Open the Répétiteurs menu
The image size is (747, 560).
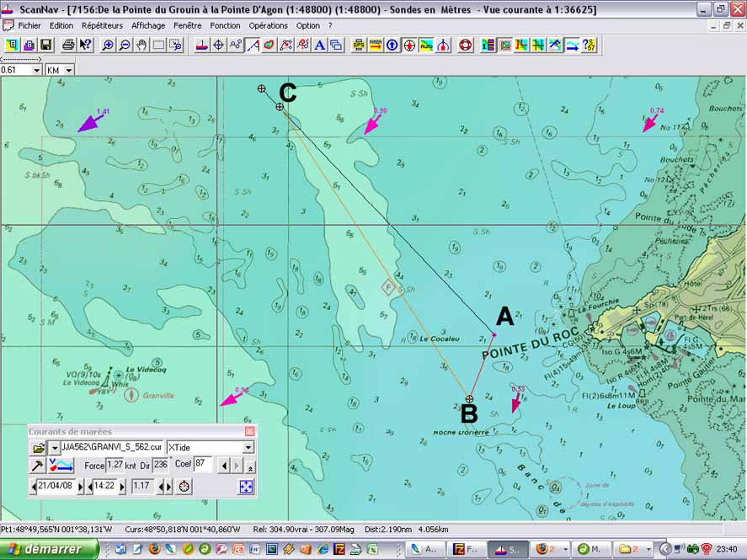102,26
